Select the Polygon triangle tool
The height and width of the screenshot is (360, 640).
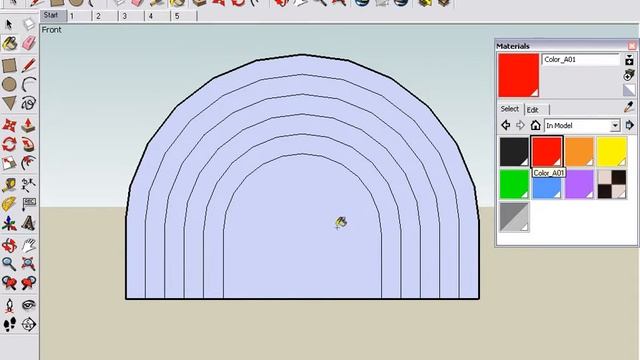(9, 103)
